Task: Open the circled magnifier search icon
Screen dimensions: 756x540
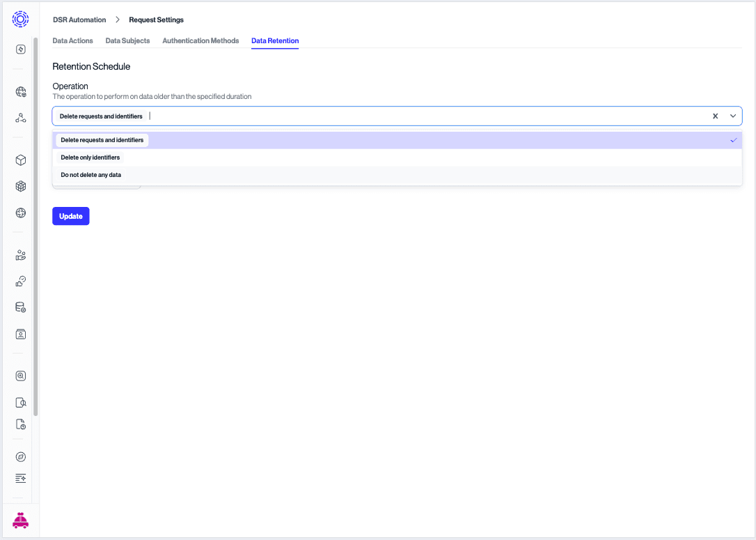Action: (x=20, y=376)
